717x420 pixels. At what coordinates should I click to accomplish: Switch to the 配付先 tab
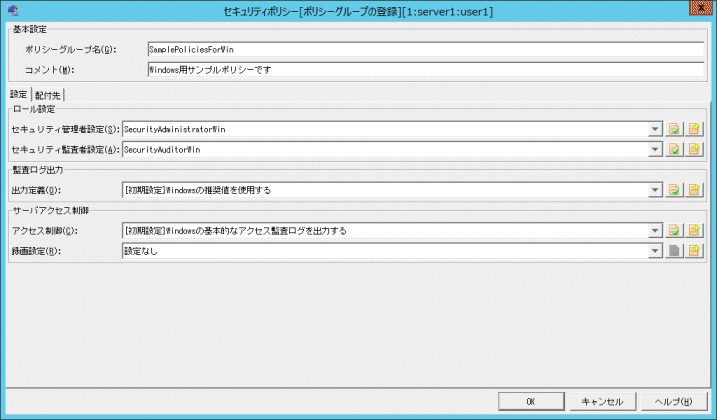click(48, 95)
